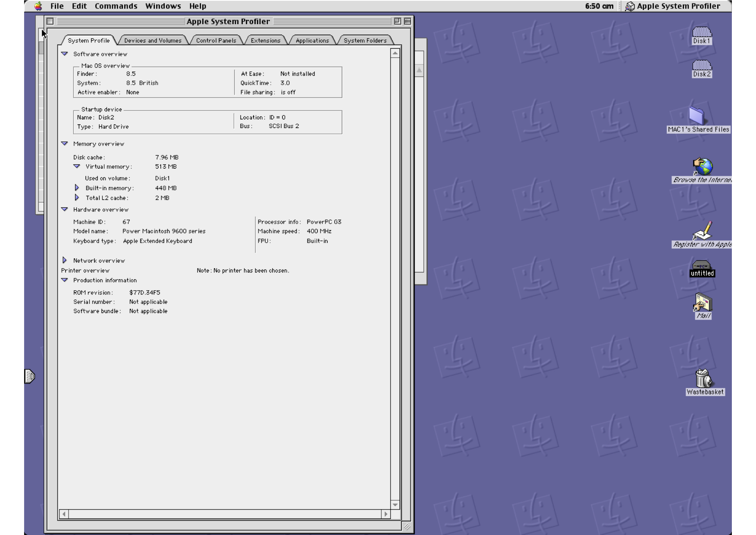
Task: Open the Apple menu icon
Action: pyautogui.click(x=38, y=6)
